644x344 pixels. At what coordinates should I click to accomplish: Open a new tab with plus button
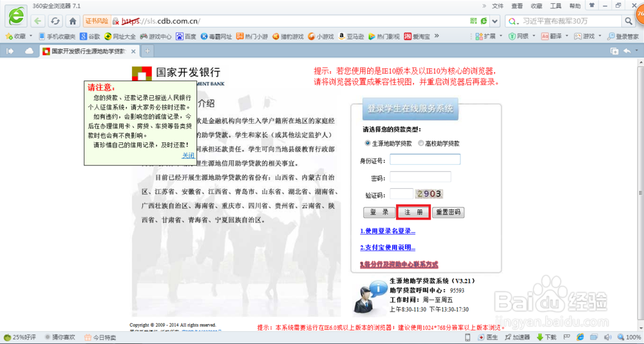(147, 52)
